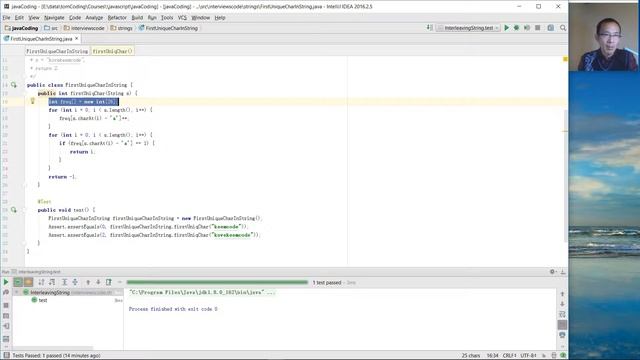The height and width of the screenshot is (360, 640).
Task: Console scroll down arrow icon
Action: pos(562,304)
